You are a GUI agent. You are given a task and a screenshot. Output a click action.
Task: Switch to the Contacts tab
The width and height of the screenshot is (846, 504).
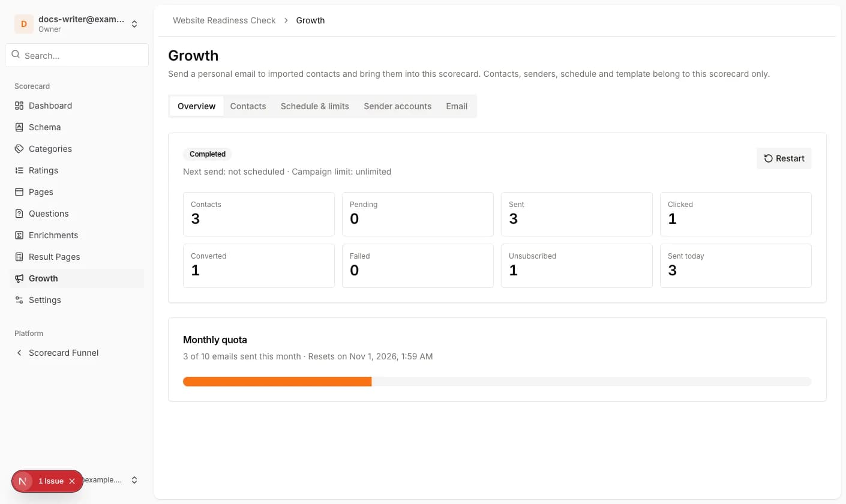click(x=248, y=106)
